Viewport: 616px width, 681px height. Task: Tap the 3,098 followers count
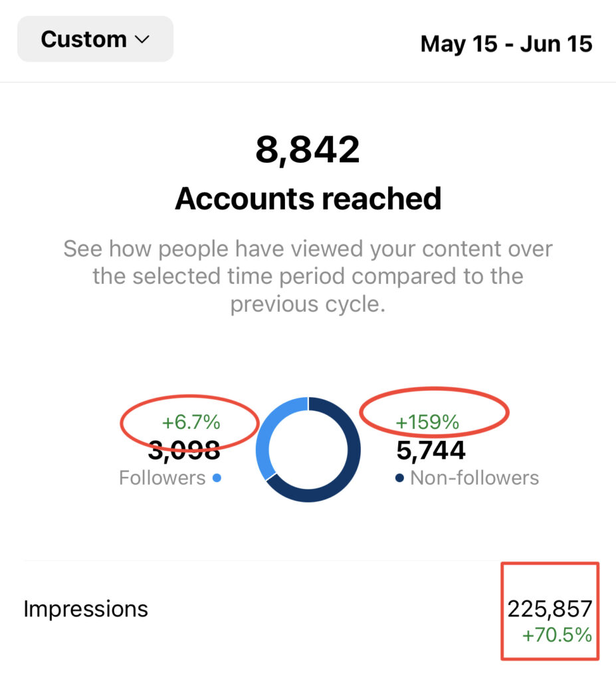184,450
